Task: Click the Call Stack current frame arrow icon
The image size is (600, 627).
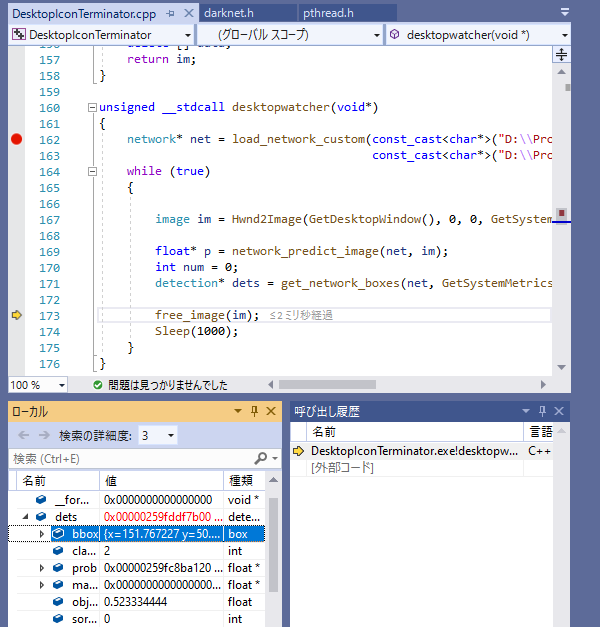Action: [x=298, y=451]
